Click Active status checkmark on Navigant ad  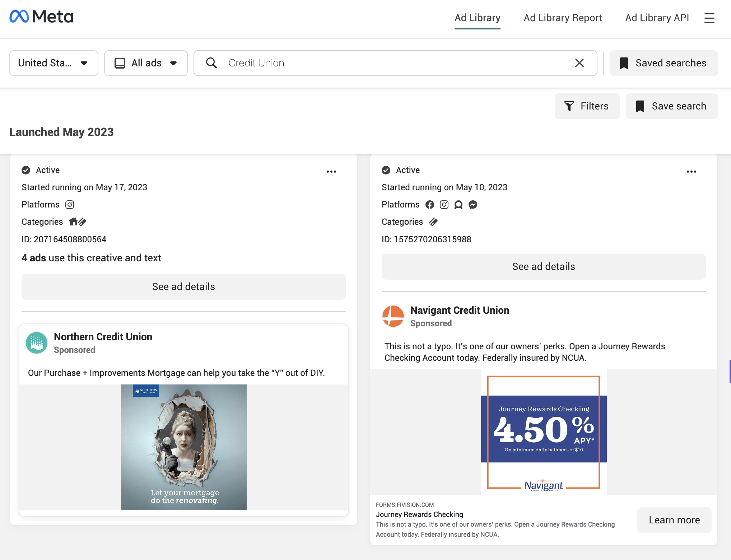tap(386, 170)
